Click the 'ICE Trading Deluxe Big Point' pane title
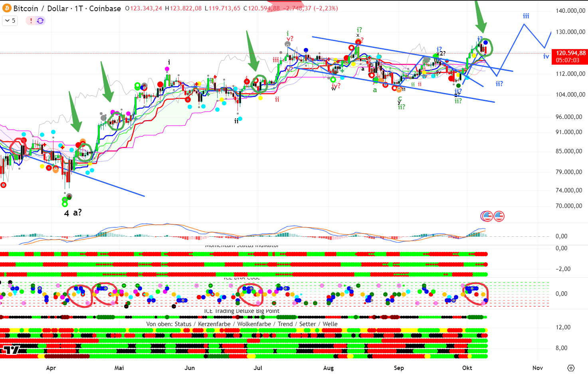588x374 pixels. click(x=242, y=311)
